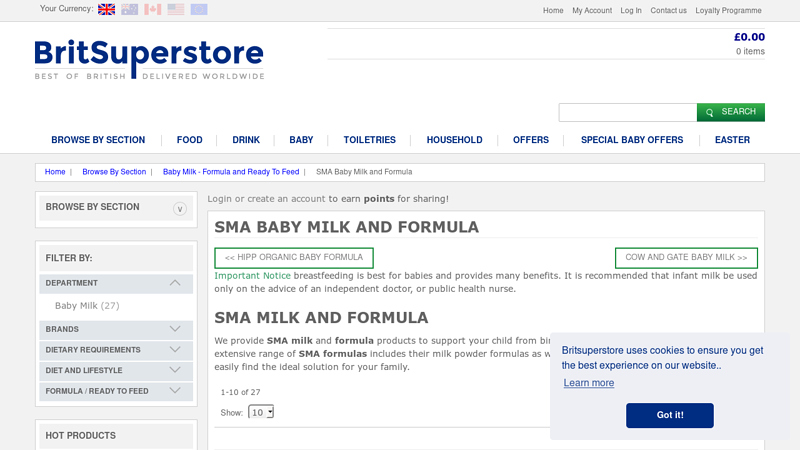Select Canadian dollar currency flag
800x450 pixels.
[x=153, y=9]
